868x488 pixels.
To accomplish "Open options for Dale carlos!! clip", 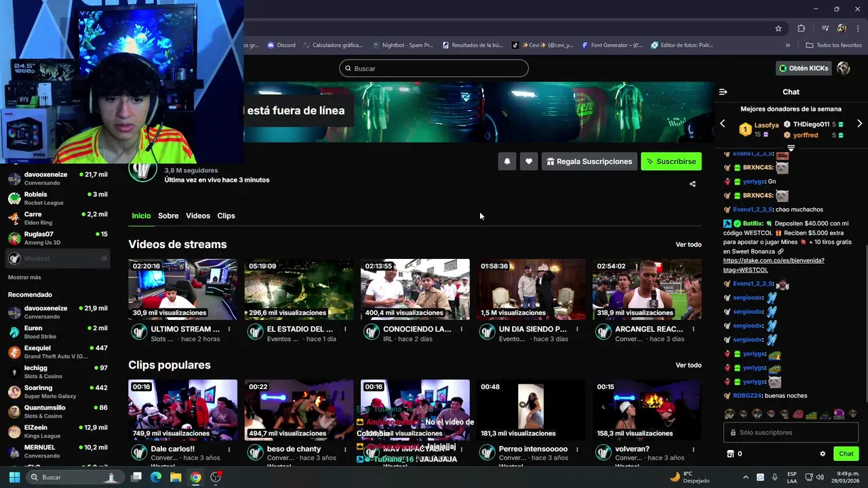I will (229, 449).
